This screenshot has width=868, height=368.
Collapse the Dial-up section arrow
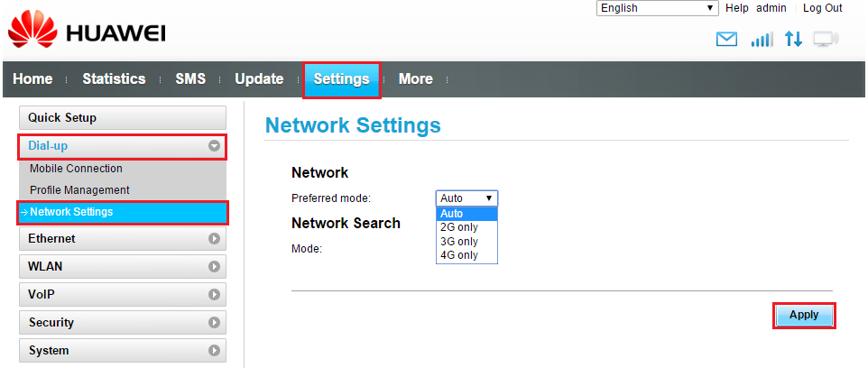pos(214,146)
